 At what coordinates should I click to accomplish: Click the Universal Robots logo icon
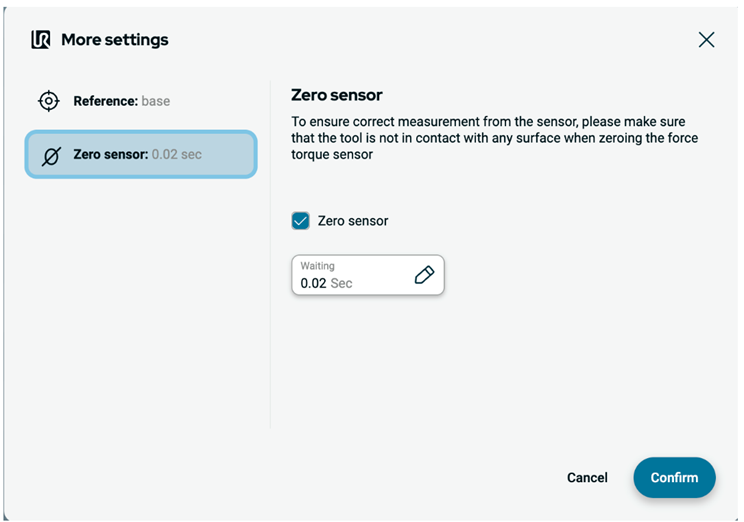41,40
